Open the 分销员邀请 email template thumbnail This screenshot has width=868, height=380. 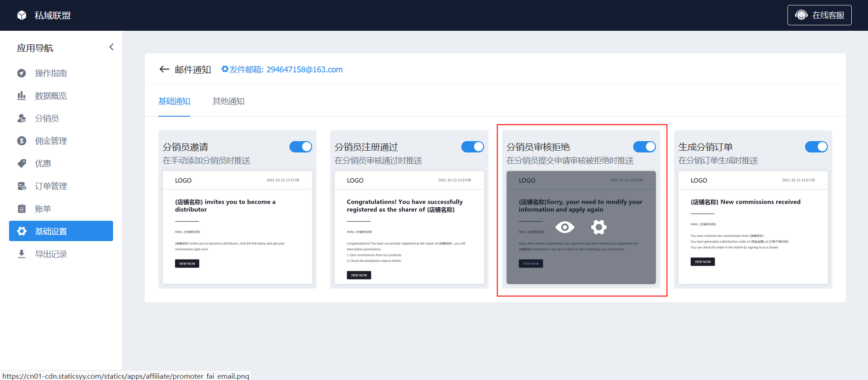pos(237,228)
